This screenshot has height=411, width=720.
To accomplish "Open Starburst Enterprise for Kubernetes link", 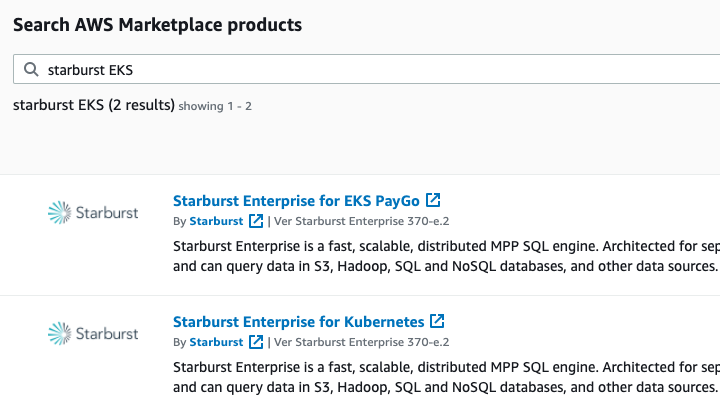I will tap(298, 321).
